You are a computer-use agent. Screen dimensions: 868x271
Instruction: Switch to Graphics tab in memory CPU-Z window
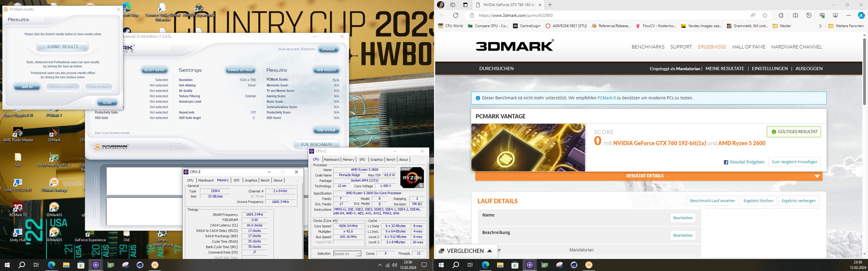(x=251, y=180)
